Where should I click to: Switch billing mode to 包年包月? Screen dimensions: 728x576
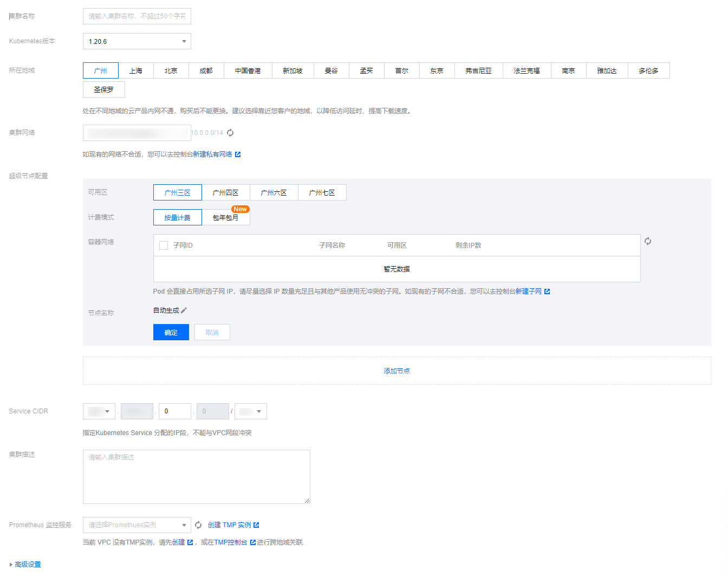[x=226, y=217]
